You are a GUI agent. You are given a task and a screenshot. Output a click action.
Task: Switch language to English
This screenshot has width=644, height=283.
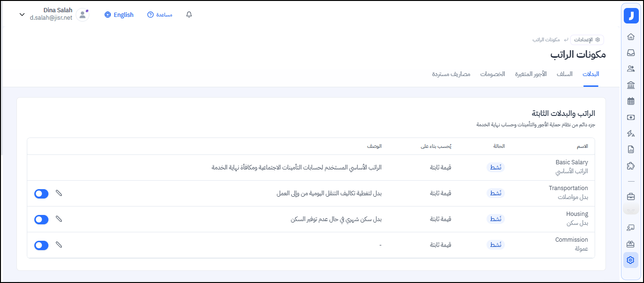[119, 15]
